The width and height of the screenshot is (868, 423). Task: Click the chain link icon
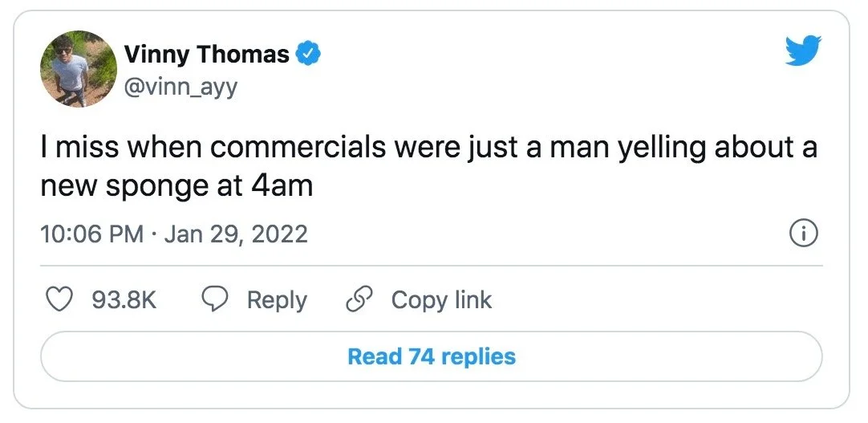[x=358, y=300]
